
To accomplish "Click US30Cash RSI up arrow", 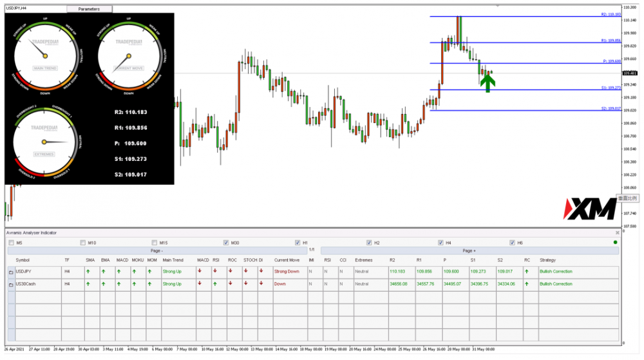I will point(215,283).
